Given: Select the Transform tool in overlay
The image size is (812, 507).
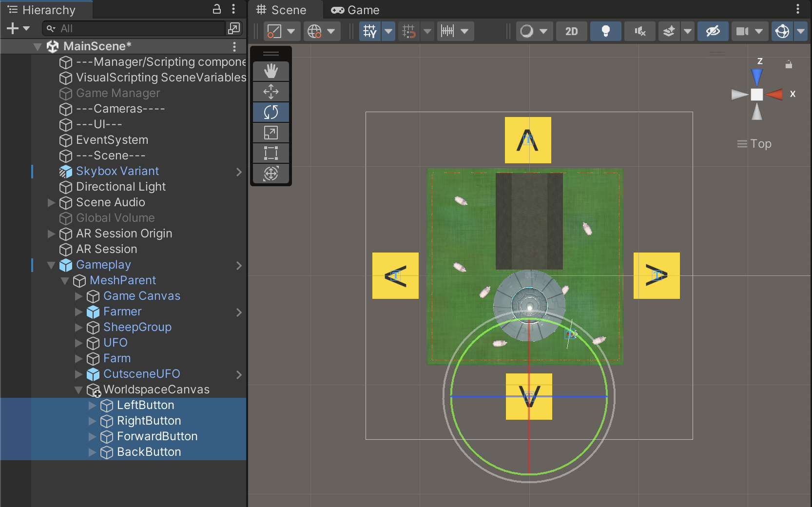Looking at the screenshot, I should pyautogui.click(x=271, y=174).
